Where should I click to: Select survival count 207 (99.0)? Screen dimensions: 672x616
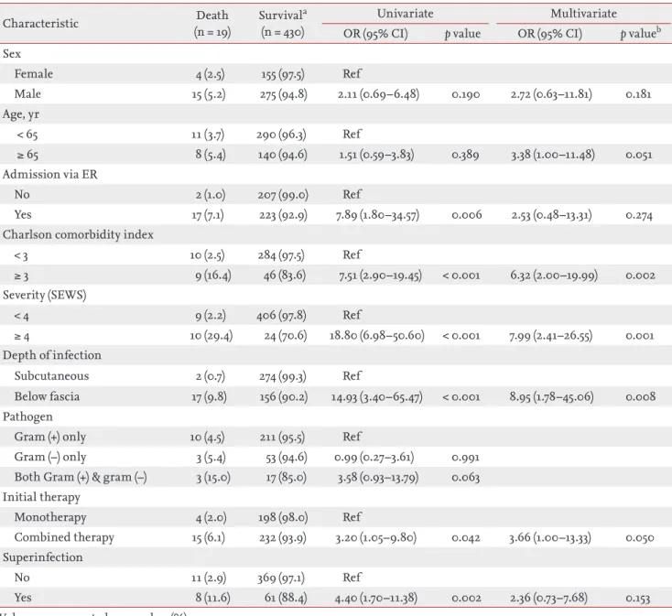coord(283,195)
